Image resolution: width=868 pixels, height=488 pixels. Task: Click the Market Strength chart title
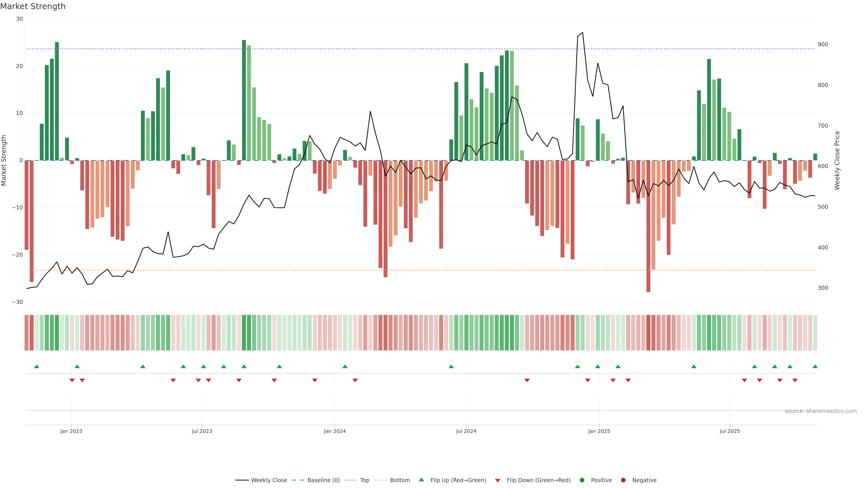point(33,6)
